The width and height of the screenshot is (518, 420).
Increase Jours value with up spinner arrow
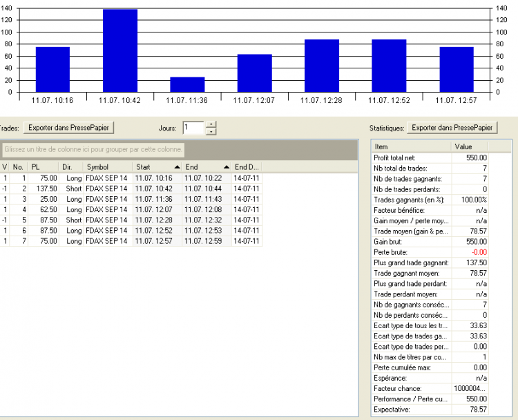pyautogui.click(x=211, y=124)
